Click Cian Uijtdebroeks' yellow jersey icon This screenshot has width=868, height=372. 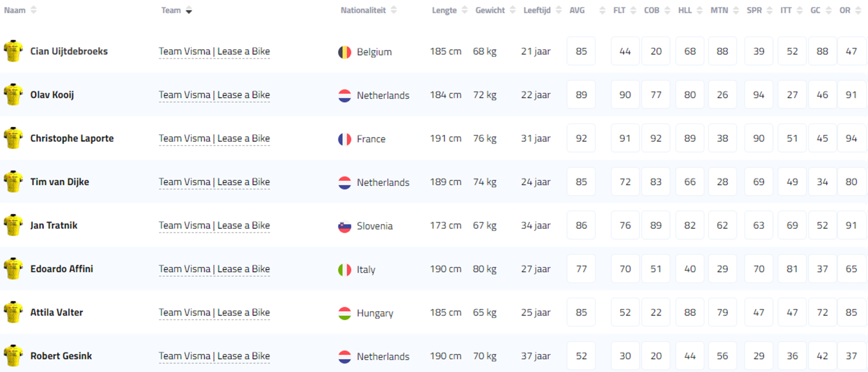pyautogui.click(x=13, y=51)
